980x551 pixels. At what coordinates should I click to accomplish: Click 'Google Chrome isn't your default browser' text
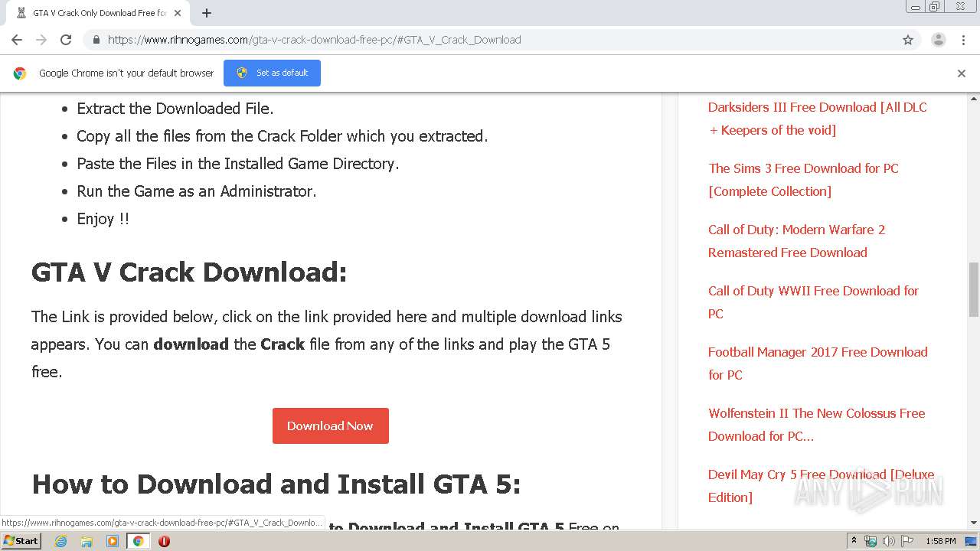tap(126, 73)
